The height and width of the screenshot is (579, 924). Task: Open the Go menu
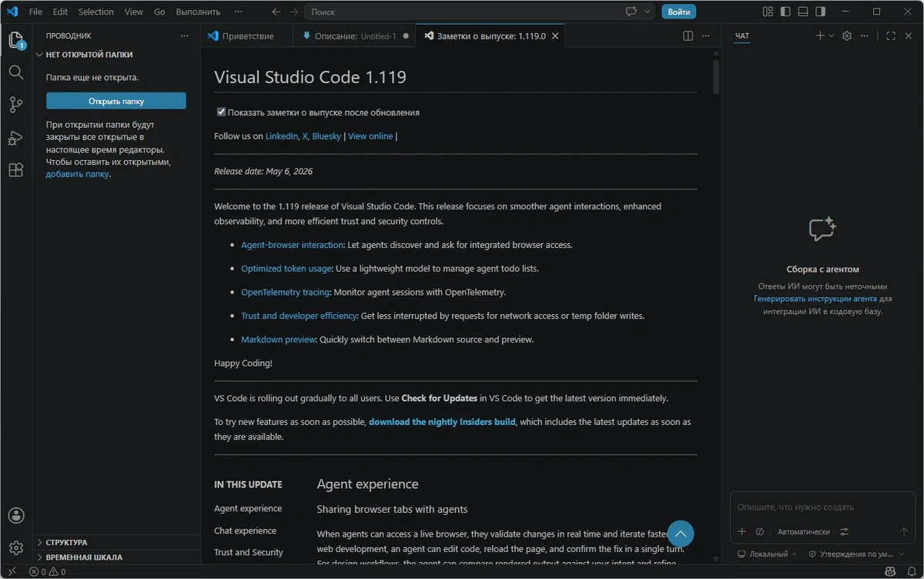pos(159,12)
